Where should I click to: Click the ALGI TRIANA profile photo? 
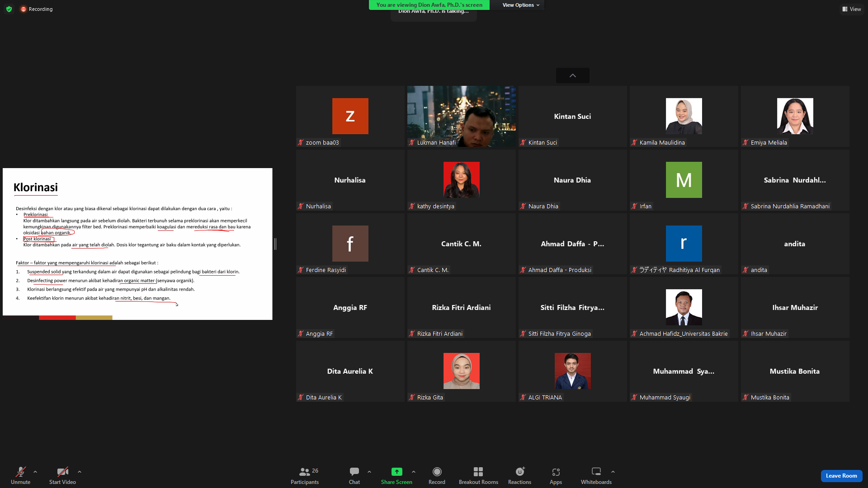point(573,371)
